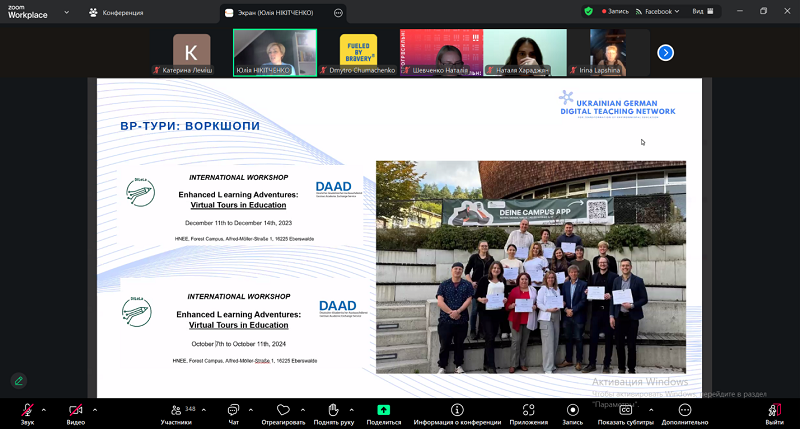The height and width of the screenshot is (429, 800).
Task: Open the Чат chat panel
Action: point(233,412)
